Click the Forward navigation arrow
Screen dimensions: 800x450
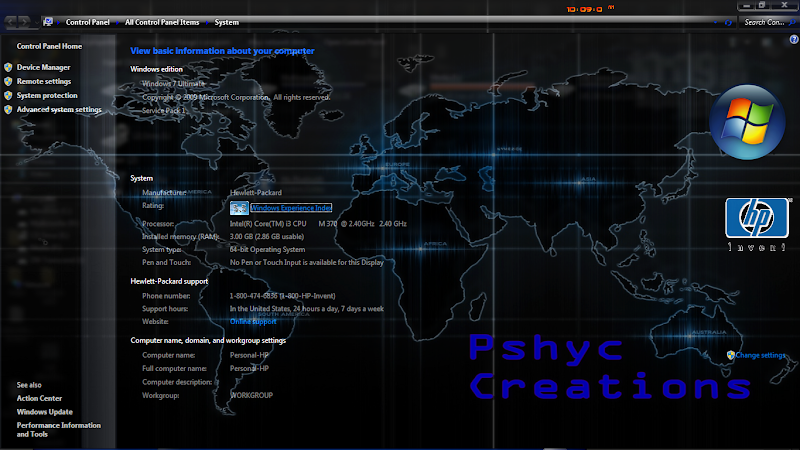24,22
